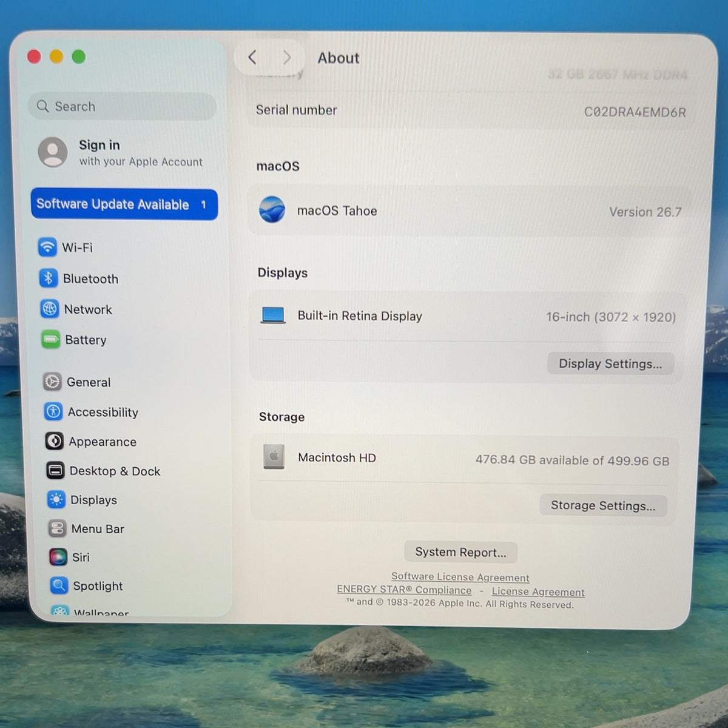Click the search magnifying glass icon

(x=42, y=106)
